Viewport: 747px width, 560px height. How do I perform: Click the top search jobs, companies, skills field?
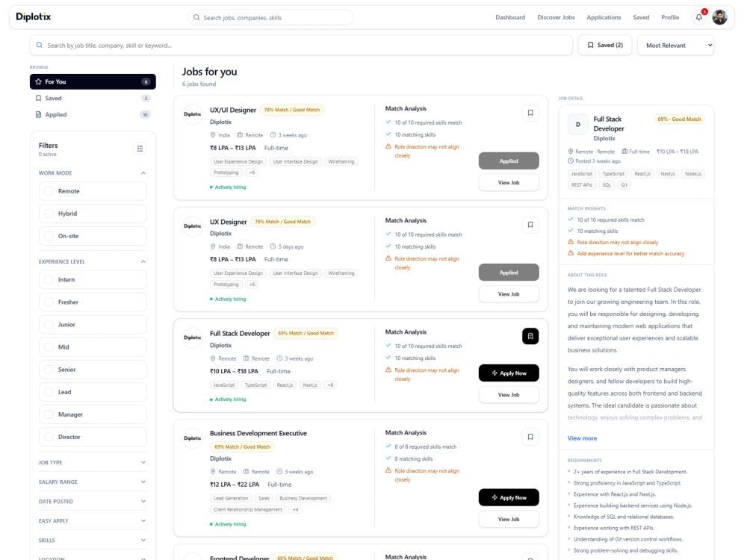pos(270,18)
